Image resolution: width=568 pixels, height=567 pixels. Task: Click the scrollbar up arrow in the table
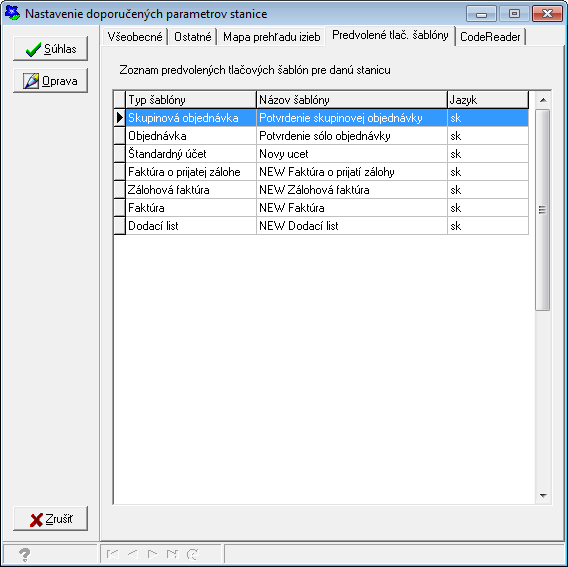[543, 100]
